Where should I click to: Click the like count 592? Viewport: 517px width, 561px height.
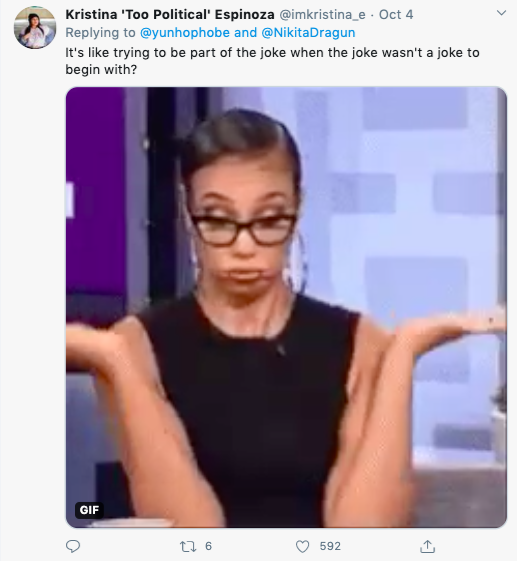click(330, 546)
